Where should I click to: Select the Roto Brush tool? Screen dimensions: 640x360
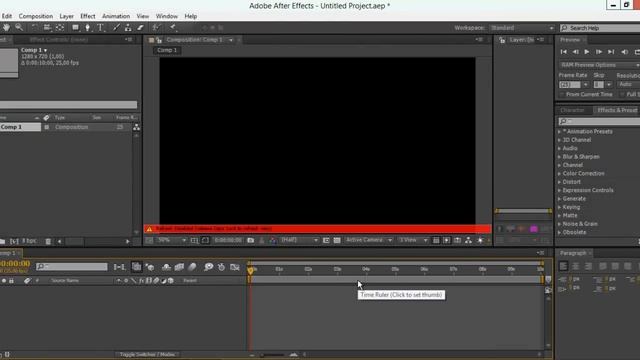pos(156,27)
